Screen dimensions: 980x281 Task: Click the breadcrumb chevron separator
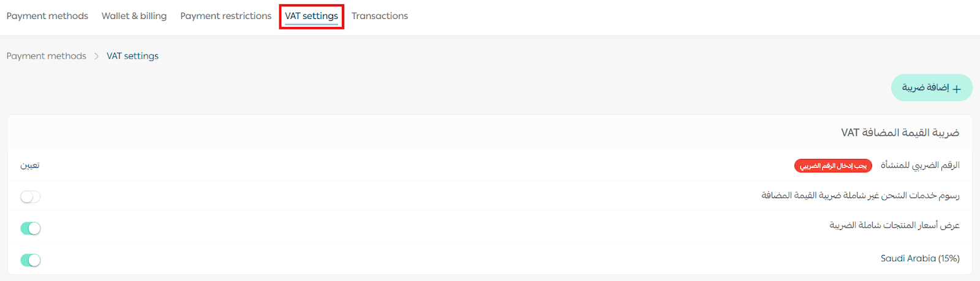tap(96, 56)
